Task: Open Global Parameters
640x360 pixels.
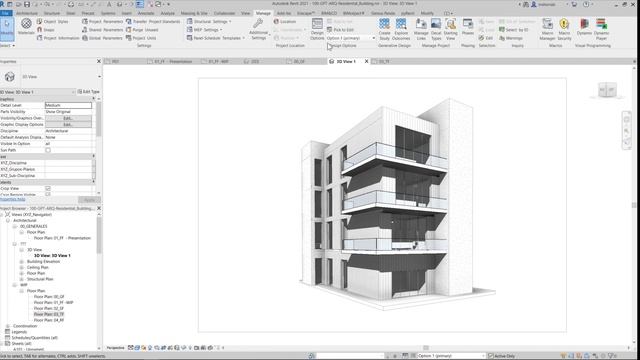Action: pyautogui.click(x=102, y=38)
